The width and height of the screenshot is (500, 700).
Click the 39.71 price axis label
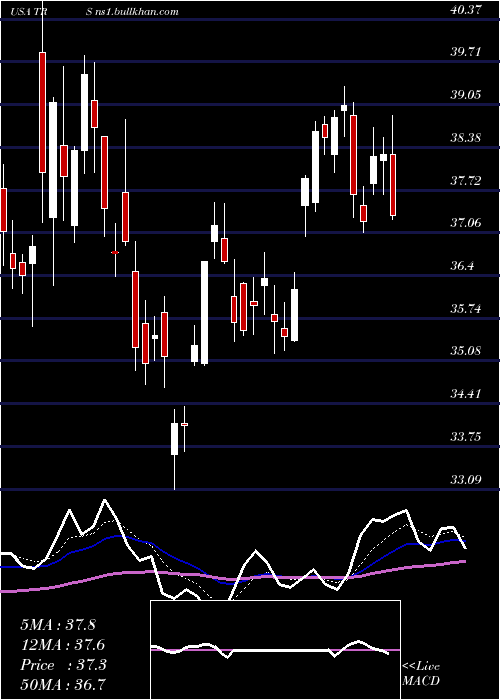pos(465,52)
